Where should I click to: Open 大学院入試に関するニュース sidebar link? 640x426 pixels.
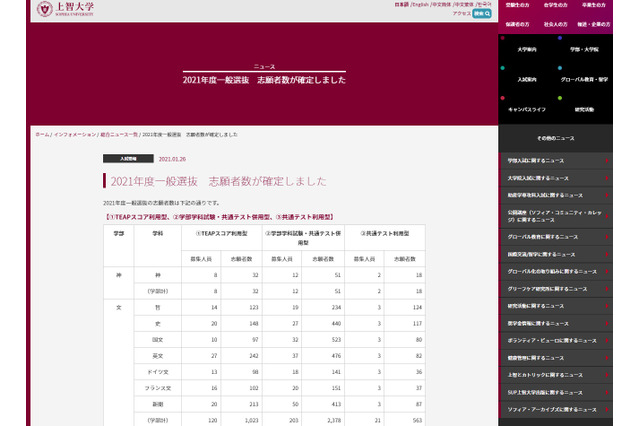[556, 178]
